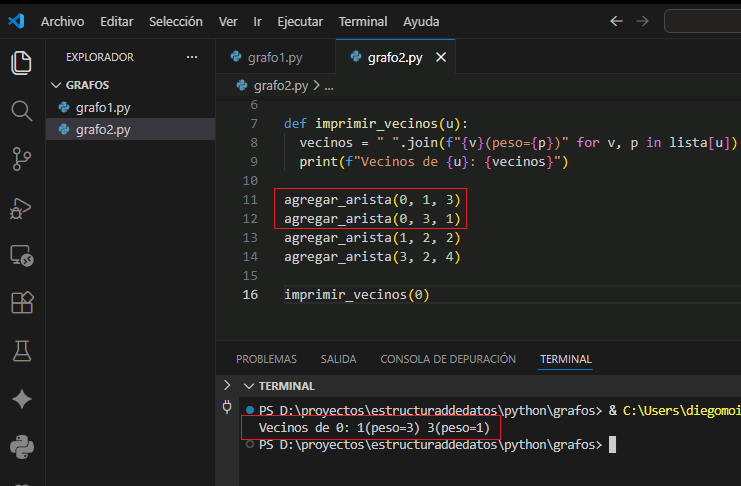Open the Testing flask icon
741x486 pixels.
[21, 350]
